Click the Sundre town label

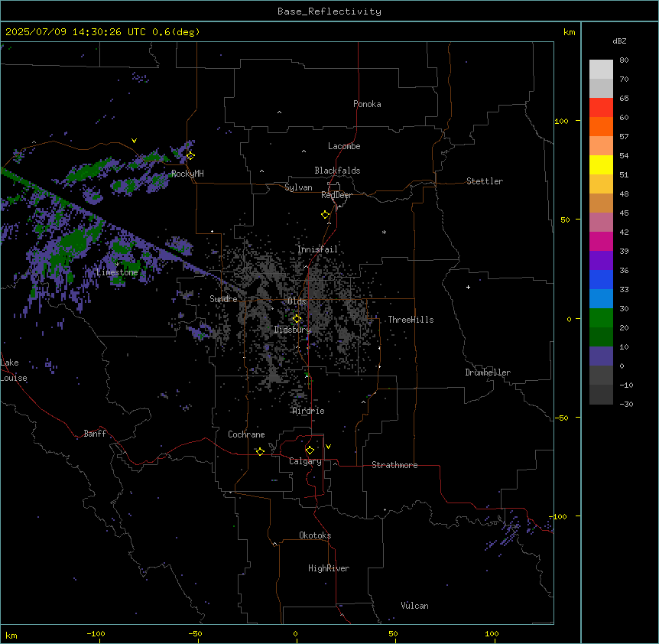coord(223,299)
